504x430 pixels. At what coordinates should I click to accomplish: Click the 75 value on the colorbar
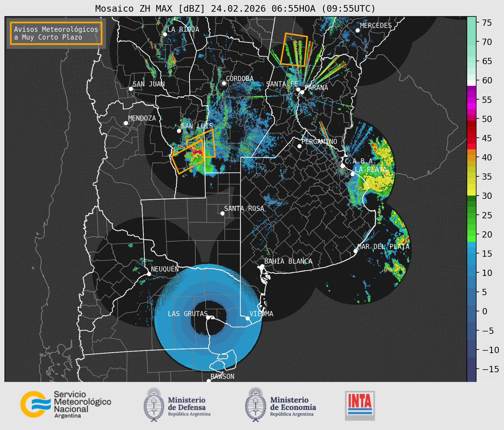[x=486, y=23]
